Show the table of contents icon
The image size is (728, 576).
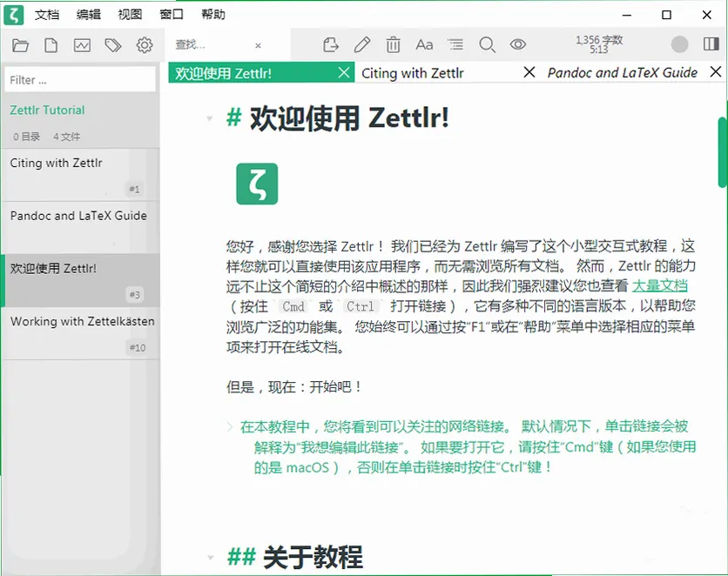455,44
